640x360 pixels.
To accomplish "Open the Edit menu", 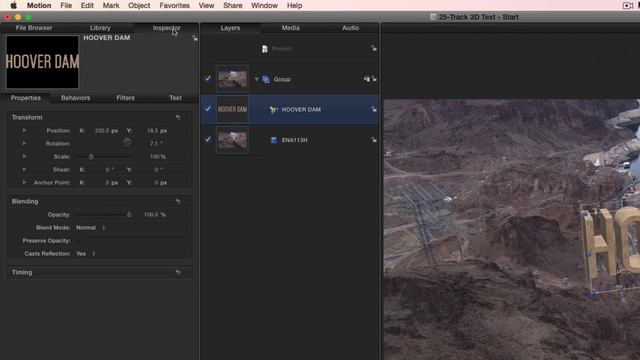I will (x=87, y=5).
